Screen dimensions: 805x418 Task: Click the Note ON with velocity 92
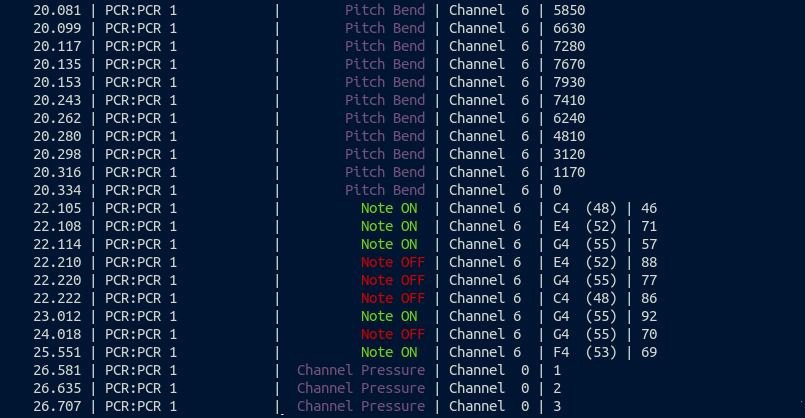(x=389, y=316)
